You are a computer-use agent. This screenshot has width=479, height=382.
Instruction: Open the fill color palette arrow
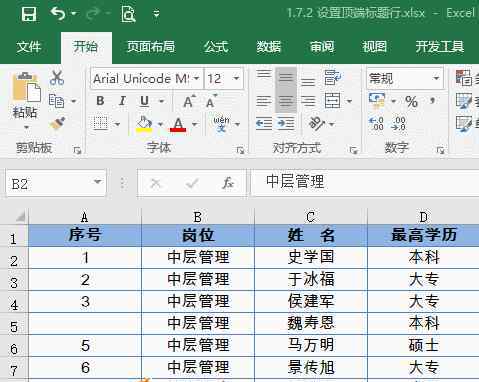[160, 124]
